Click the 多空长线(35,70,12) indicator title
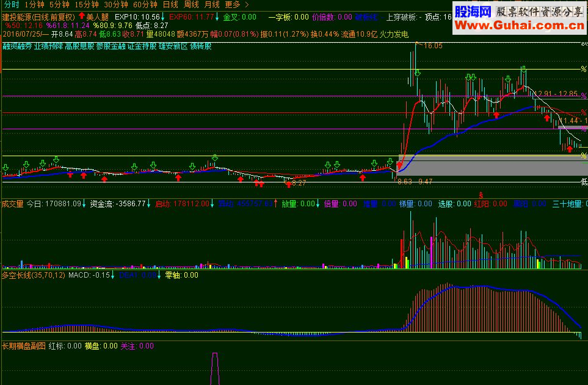 34,275
